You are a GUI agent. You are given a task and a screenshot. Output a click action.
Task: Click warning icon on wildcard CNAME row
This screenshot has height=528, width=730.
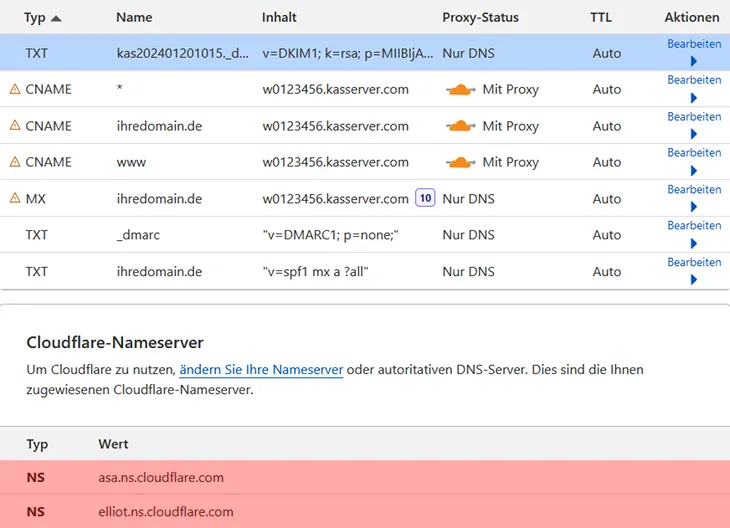click(x=15, y=88)
